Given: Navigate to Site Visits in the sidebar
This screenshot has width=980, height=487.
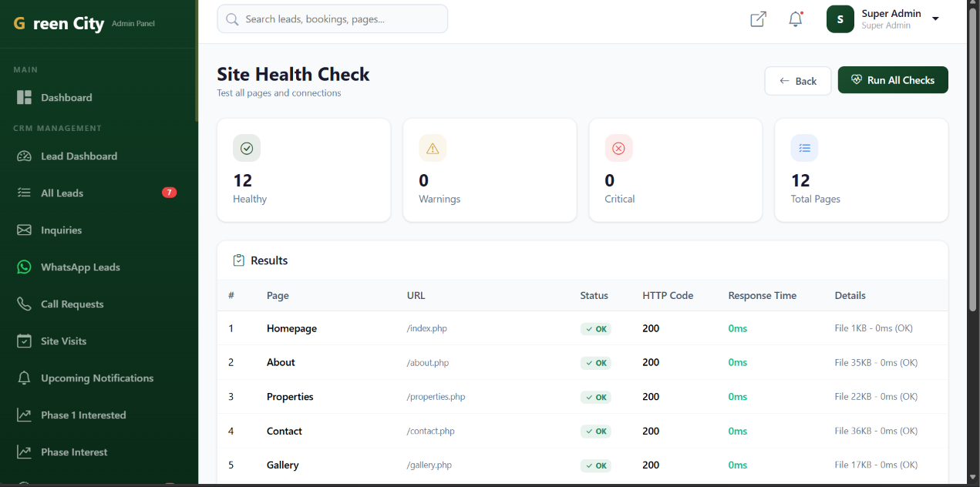Looking at the screenshot, I should (x=98, y=341).
